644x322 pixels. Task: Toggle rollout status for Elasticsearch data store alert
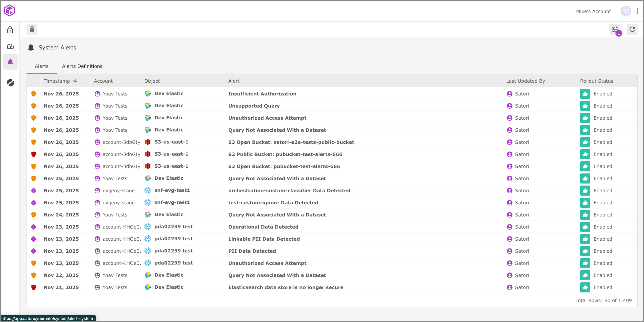585,287
